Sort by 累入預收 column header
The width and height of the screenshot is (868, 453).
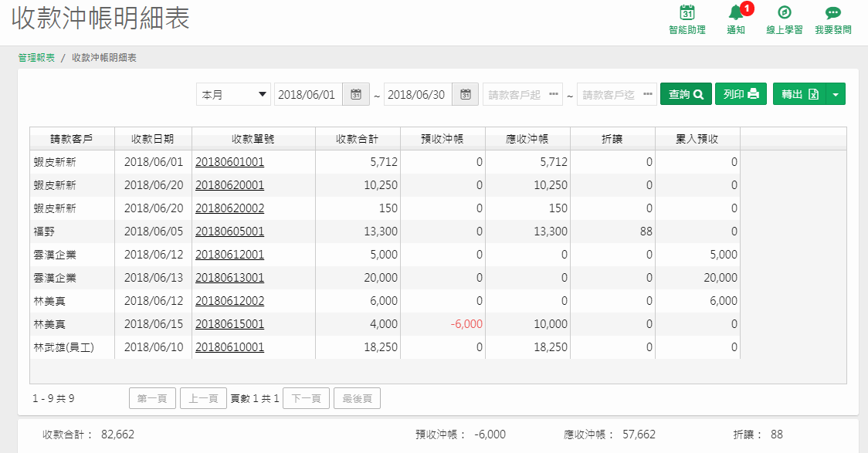click(x=697, y=139)
